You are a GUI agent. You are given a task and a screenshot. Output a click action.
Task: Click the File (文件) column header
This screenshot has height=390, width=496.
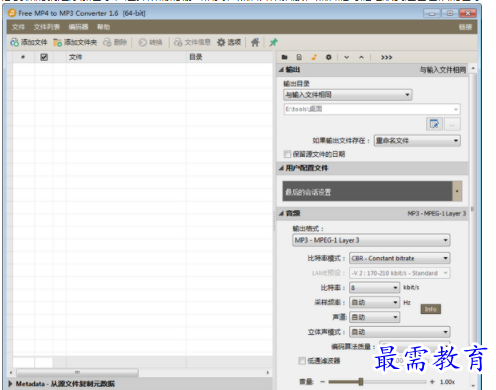[126, 57]
